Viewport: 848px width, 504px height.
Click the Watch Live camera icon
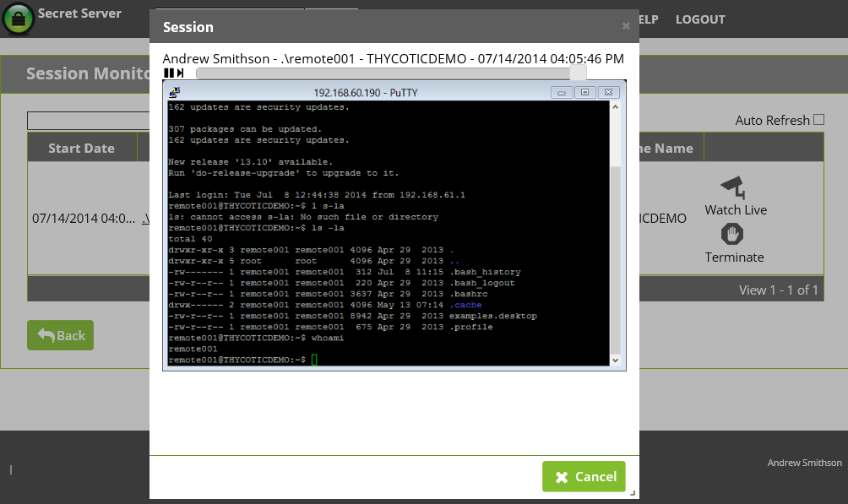pos(733,187)
